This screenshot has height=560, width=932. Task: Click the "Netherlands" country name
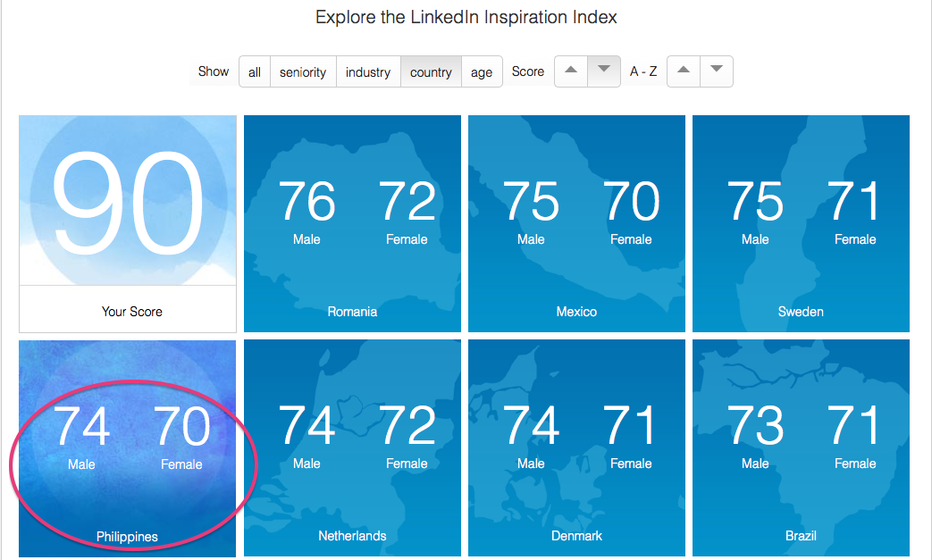pos(352,536)
